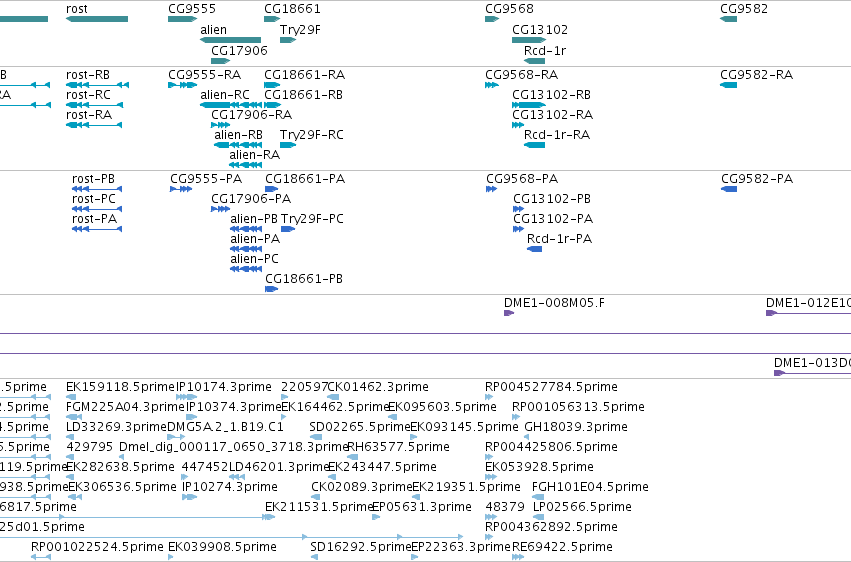Image resolution: width=851 pixels, height=562 pixels.
Task: Select the CG9568 gene label
Action: click(x=510, y=9)
